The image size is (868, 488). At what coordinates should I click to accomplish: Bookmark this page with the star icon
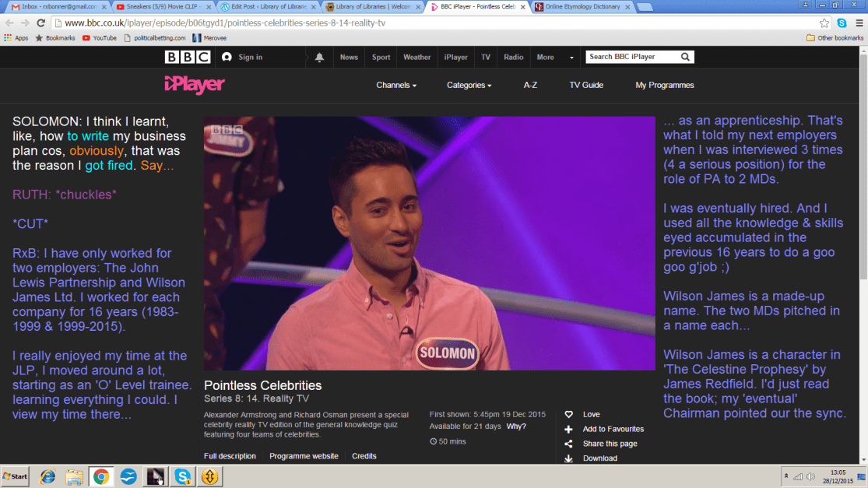pos(824,23)
